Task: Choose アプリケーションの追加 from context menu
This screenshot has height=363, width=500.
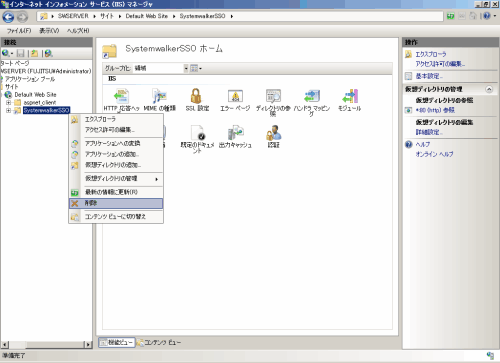Action: point(116,154)
